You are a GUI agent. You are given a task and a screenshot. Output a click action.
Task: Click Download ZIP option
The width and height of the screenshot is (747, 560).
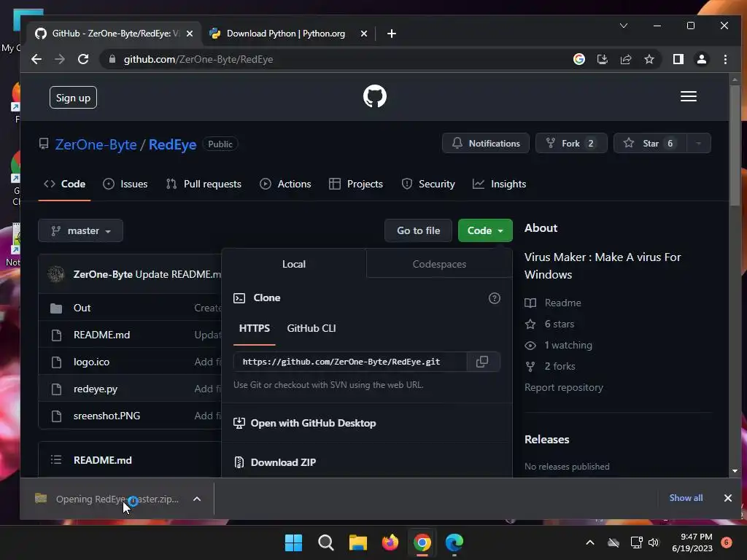(283, 462)
